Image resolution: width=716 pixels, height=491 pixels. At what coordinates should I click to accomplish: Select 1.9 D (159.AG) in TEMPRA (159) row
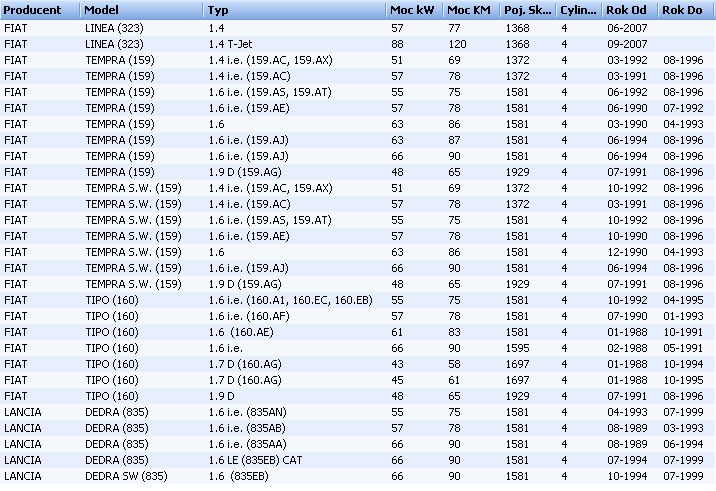[245, 172]
